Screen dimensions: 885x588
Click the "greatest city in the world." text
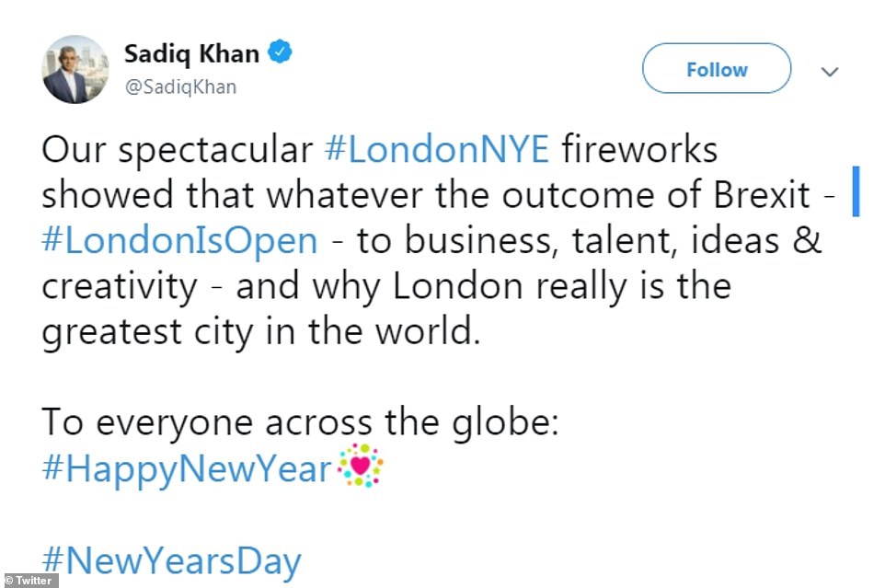tap(261, 330)
